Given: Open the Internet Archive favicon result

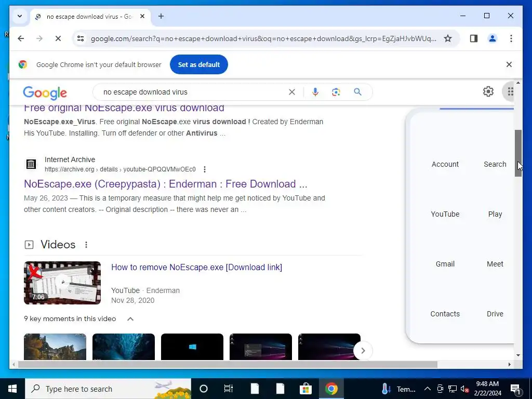Looking at the screenshot, I should coord(31,164).
